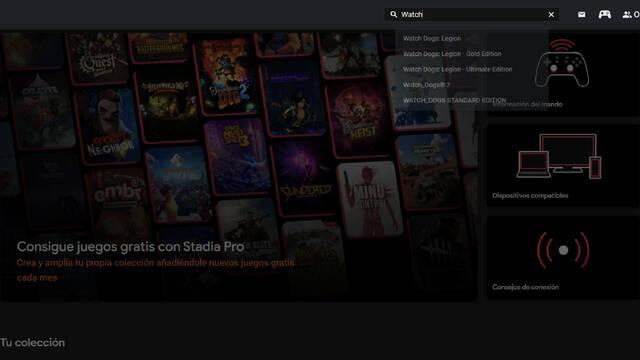Open the friends list icon

627,15
